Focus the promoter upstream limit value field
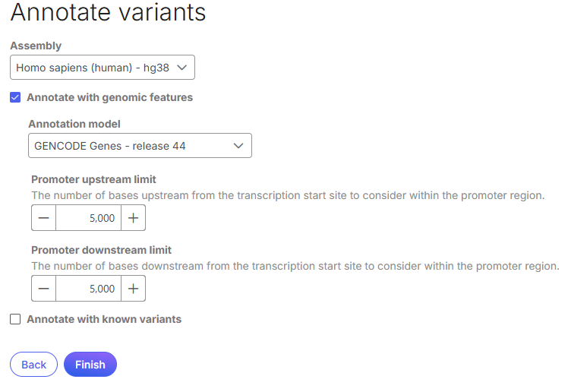The width and height of the screenshot is (568, 392). (x=88, y=218)
